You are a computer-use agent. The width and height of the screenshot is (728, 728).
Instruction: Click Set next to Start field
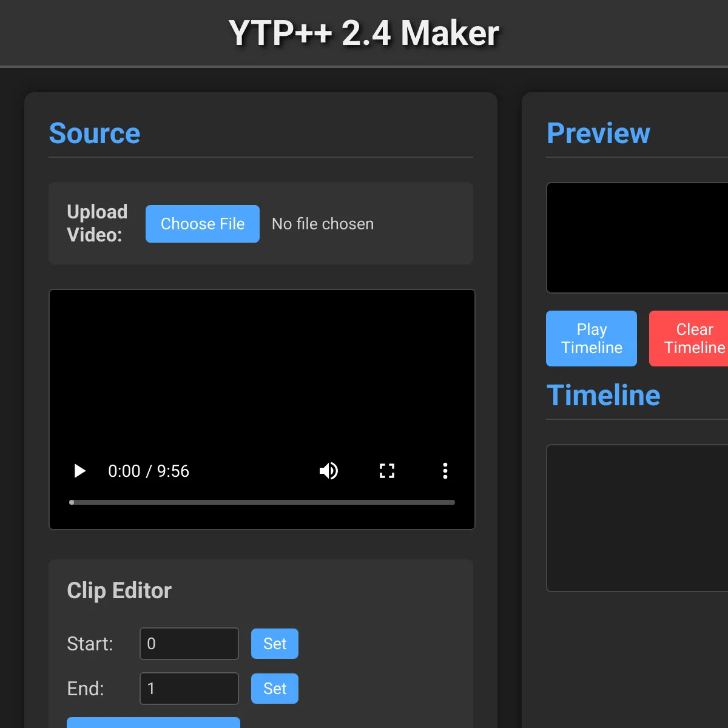275,644
